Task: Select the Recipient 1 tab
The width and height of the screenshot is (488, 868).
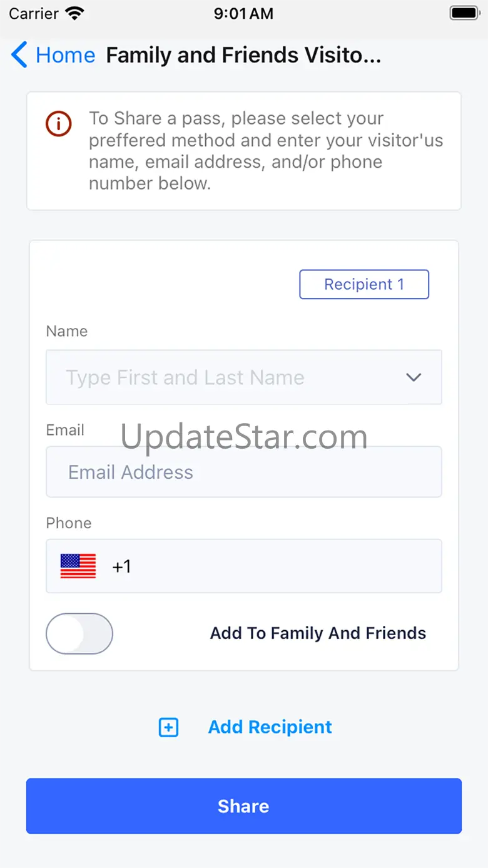Action: 364,285
